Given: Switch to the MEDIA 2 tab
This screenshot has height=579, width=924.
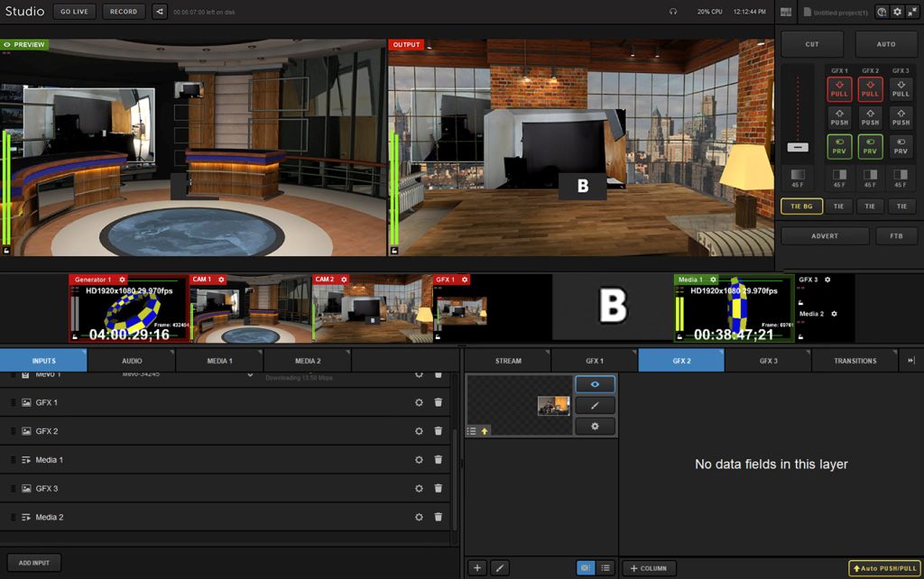Looking at the screenshot, I should (x=308, y=361).
